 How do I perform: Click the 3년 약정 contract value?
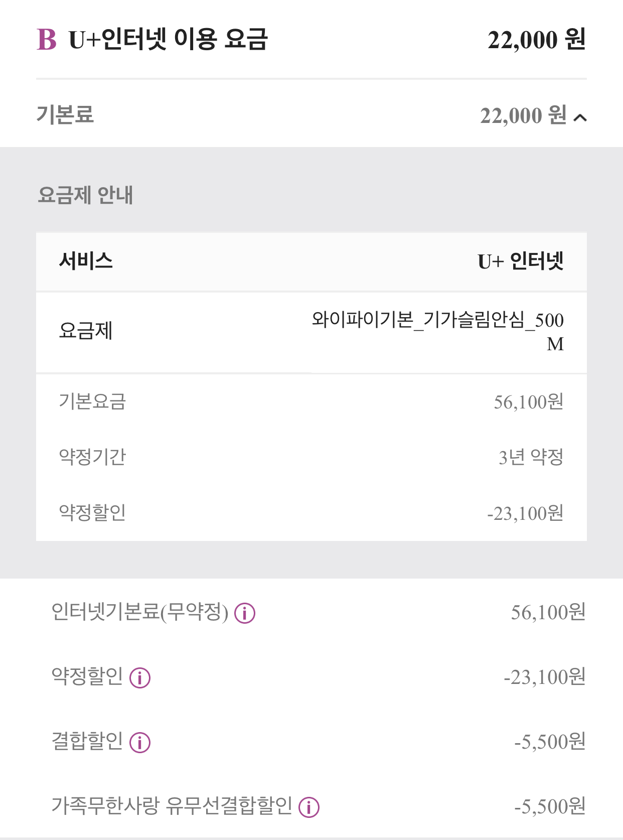pos(531,457)
